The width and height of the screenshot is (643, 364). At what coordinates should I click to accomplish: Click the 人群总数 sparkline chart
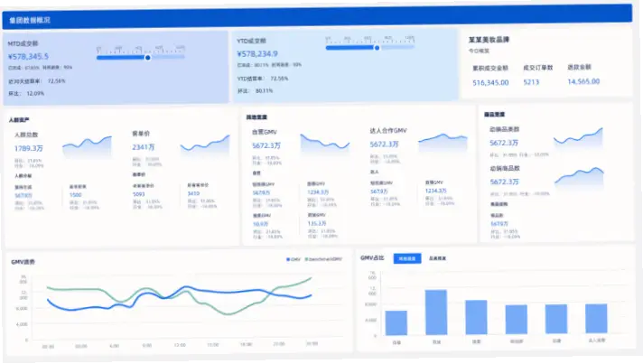[x=87, y=147]
